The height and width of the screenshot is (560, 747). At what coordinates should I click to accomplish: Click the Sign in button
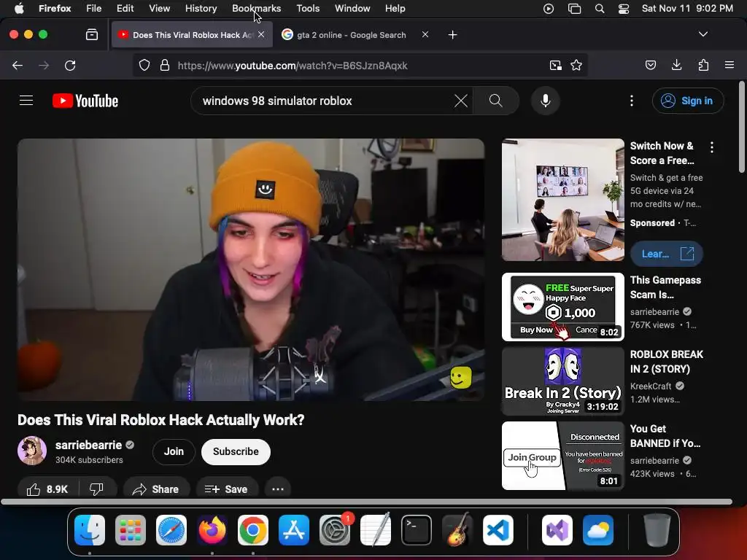tap(688, 101)
